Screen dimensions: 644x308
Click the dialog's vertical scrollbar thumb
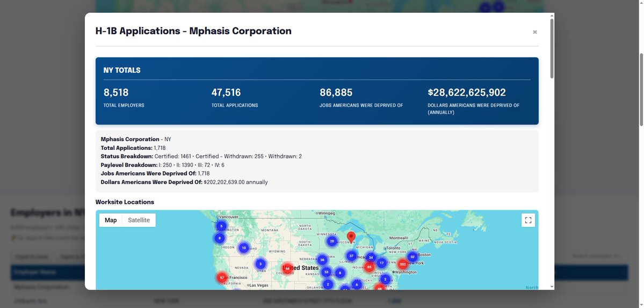(552, 48)
